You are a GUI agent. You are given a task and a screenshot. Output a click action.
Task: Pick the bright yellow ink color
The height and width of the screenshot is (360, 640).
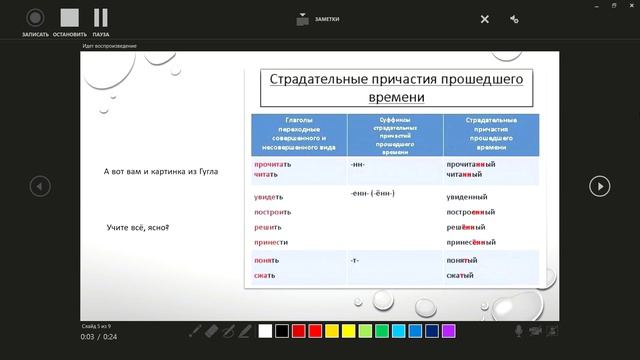click(349, 331)
